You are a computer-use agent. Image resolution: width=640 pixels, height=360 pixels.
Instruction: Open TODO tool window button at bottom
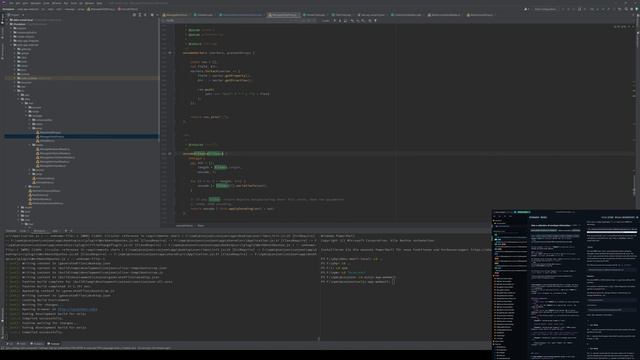[x=21, y=344]
